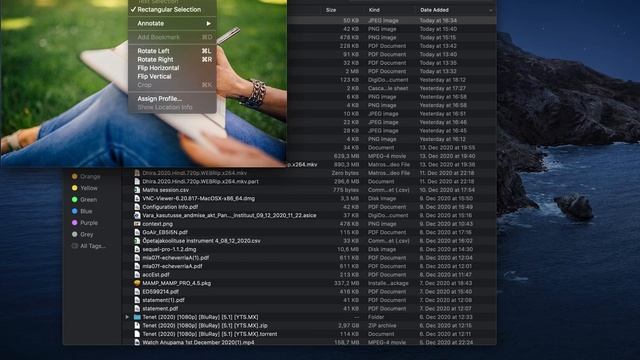Image resolution: width=640 pixels, height=360 pixels.
Task: Click the context.png thumbnail icon
Action: (x=137, y=224)
